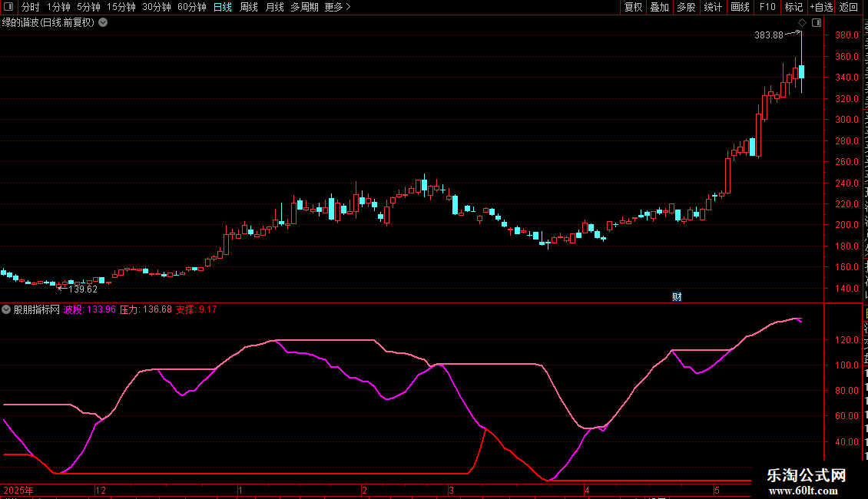Toggle the side panel icon near the price axis
Viewport: 868px width, 499px height.
[x=817, y=23]
